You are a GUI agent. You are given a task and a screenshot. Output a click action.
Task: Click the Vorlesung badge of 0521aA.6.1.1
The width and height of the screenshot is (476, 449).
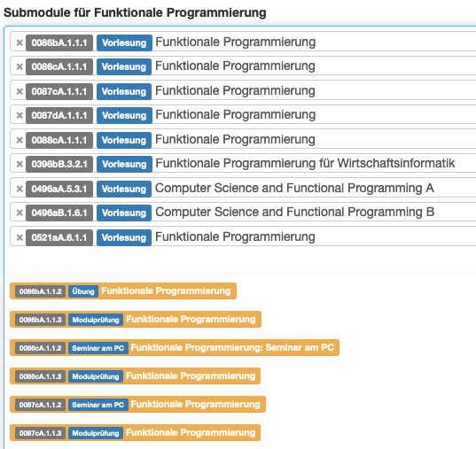click(124, 237)
